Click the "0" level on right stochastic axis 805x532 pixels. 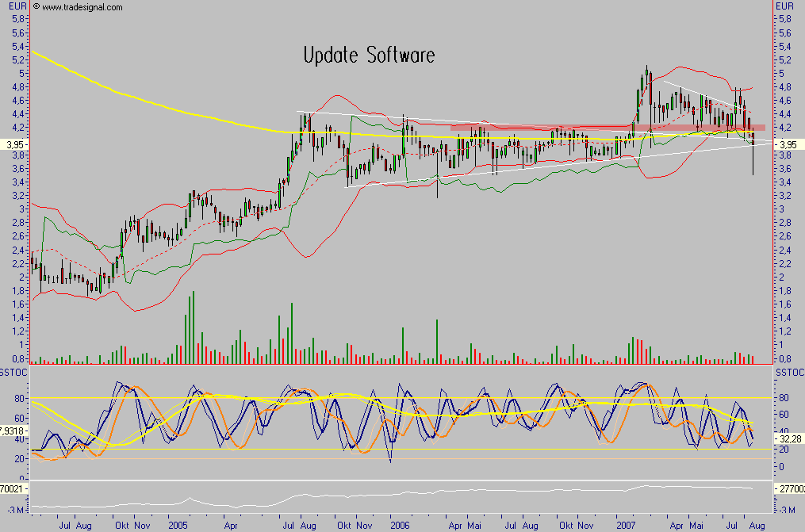[x=781, y=467]
